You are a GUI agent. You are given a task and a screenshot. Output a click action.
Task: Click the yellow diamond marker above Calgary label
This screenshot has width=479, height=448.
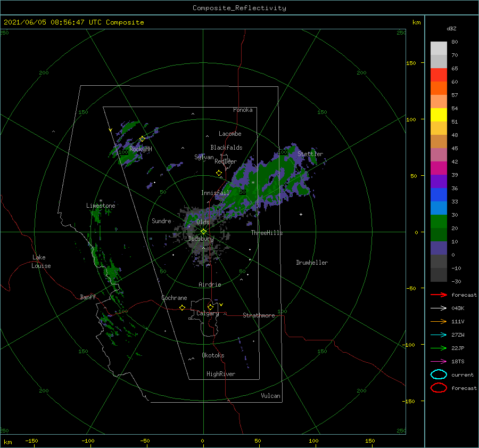[x=210, y=307]
